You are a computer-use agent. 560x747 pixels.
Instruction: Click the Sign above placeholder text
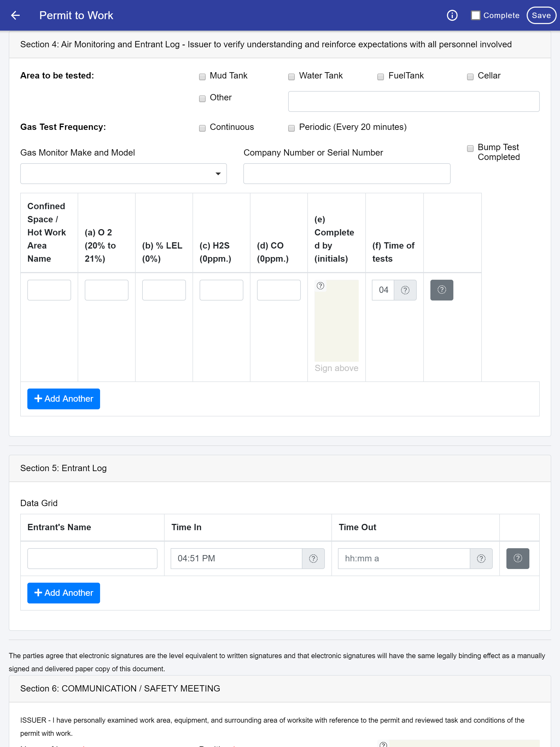pyautogui.click(x=336, y=368)
